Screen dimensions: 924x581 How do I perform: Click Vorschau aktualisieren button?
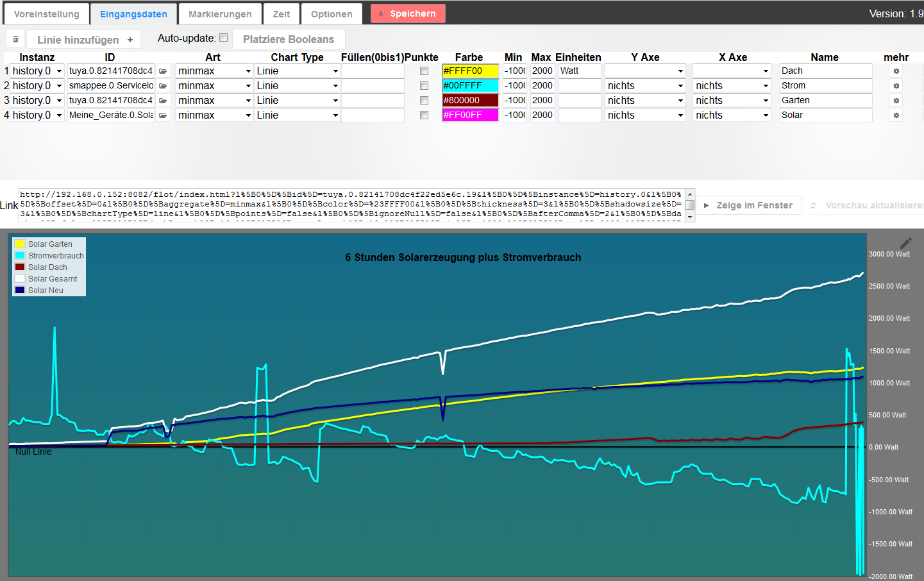pyautogui.click(x=866, y=205)
